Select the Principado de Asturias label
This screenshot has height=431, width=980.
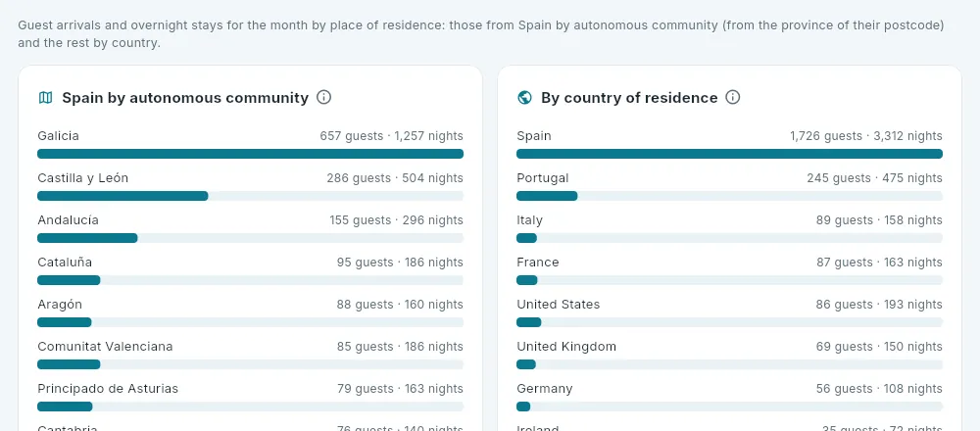point(108,389)
